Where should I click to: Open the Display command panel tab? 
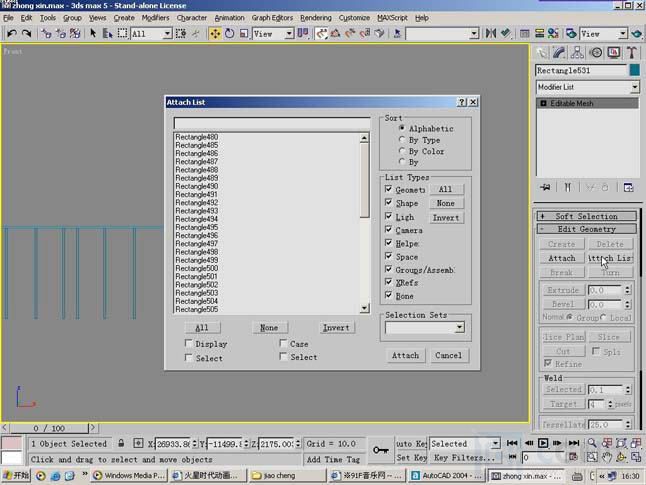tap(614, 53)
